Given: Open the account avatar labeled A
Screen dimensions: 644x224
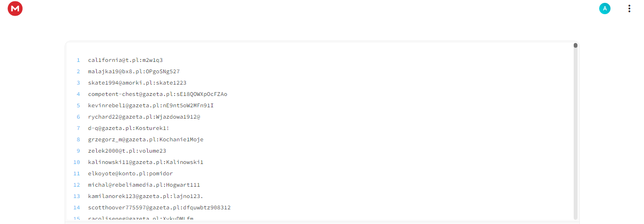Looking at the screenshot, I should tap(605, 9).
